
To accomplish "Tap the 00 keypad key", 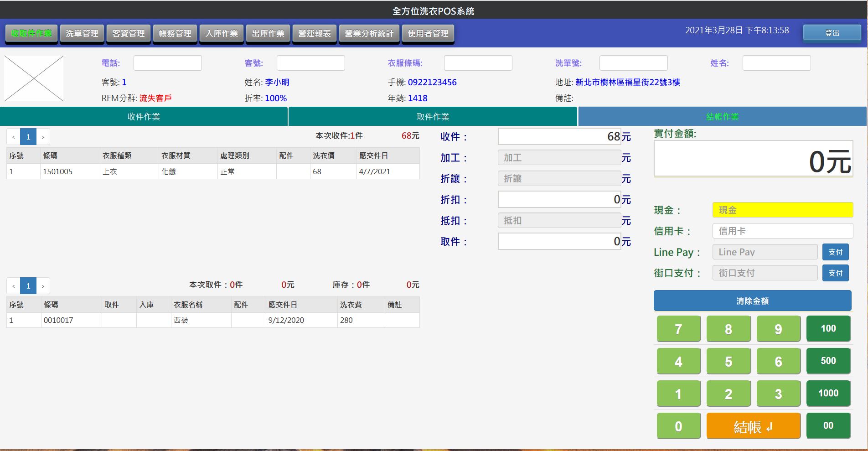I will 828,425.
